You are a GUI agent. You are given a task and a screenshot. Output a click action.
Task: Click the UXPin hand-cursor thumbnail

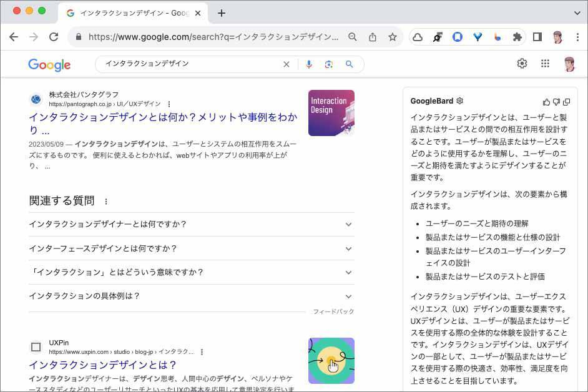[331, 361]
